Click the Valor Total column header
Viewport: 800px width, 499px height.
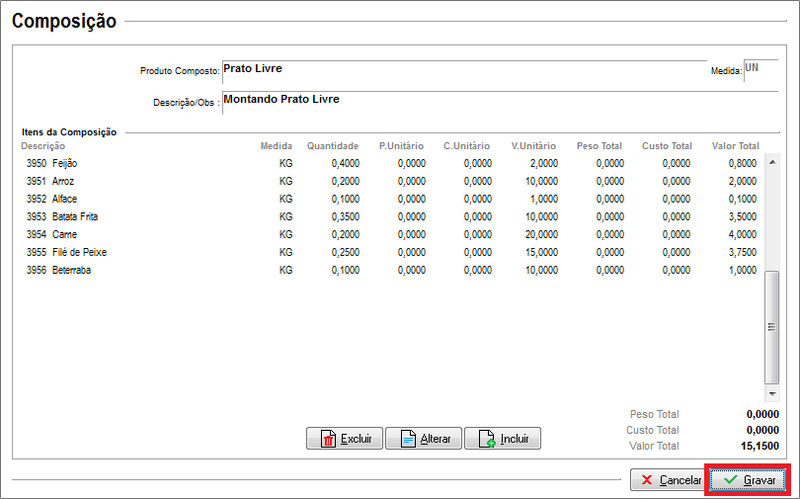735,146
